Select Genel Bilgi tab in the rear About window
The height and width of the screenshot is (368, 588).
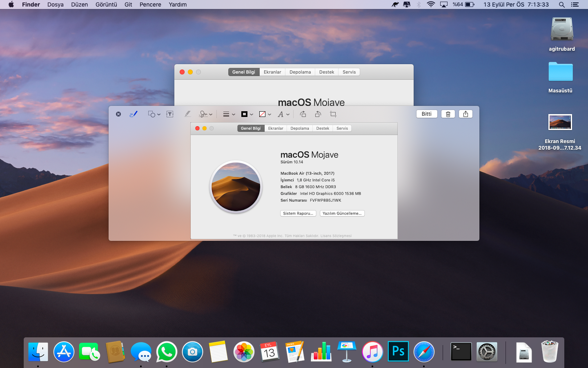pos(244,72)
